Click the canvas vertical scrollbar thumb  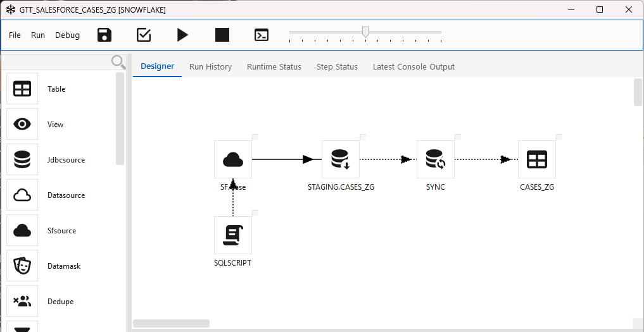point(638,92)
